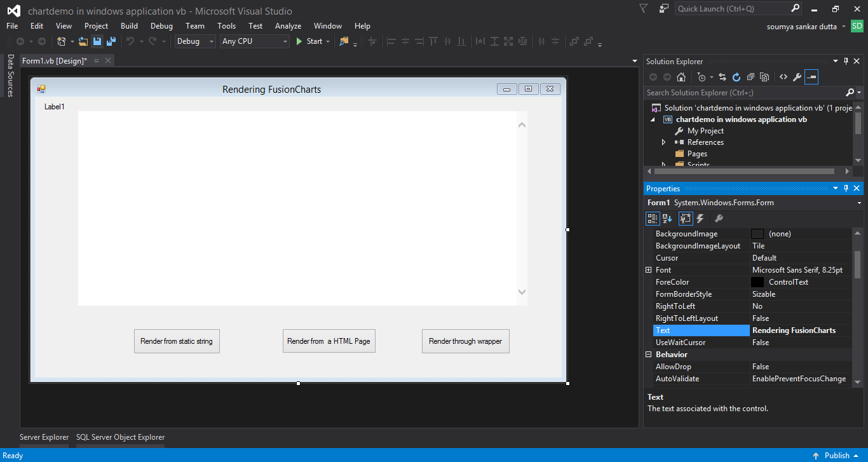
Task: Toggle Categorized view in Properties panel
Action: (x=653, y=219)
